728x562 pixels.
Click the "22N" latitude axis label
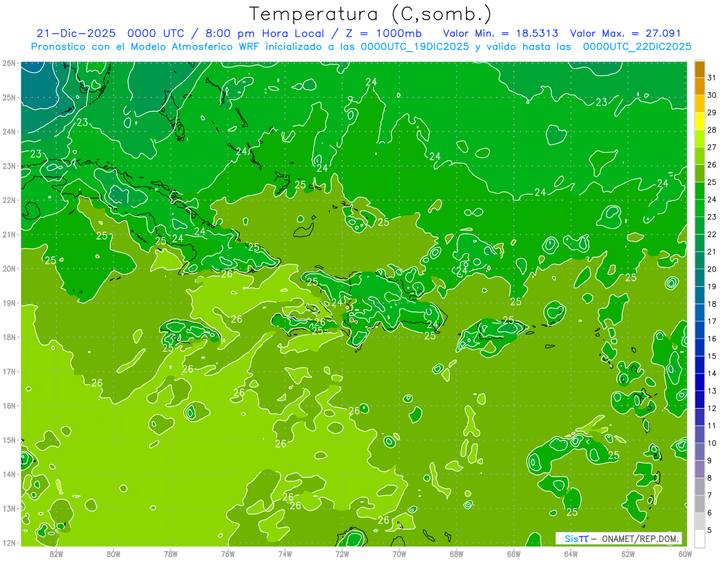pos(8,200)
